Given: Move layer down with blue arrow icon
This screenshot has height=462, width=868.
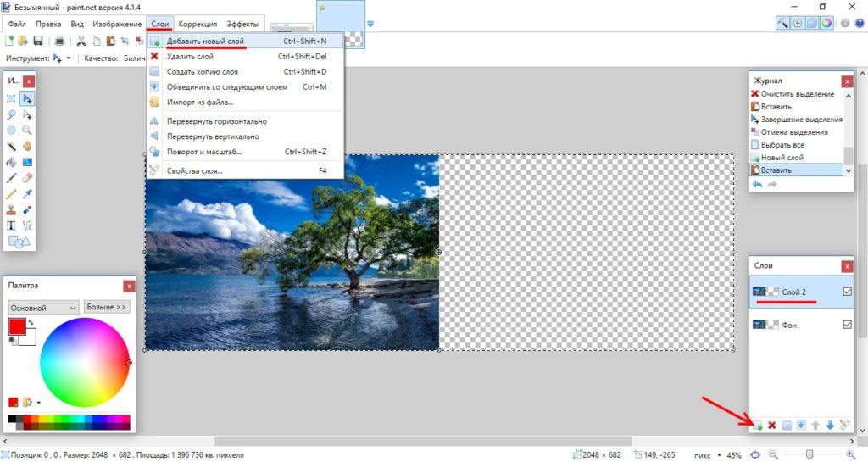Looking at the screenshot, I should click(830, 426).
